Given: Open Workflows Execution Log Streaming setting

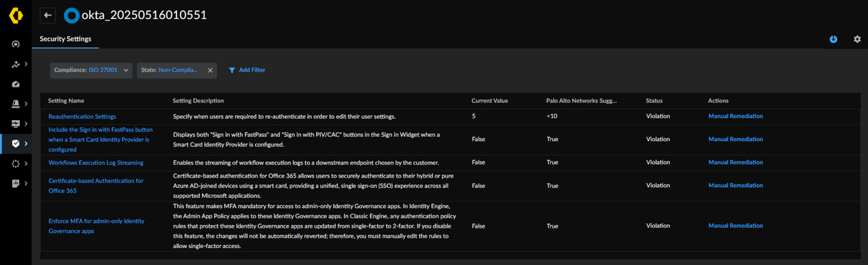Looking at the screenshot, I should (96, 163).
